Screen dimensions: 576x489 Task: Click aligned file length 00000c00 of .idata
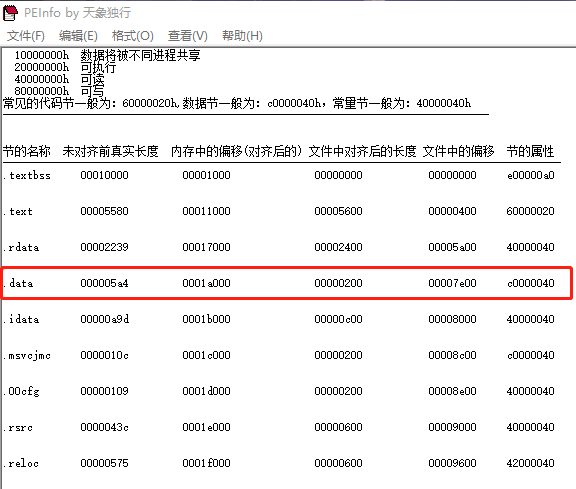click(x=338, y=319)
